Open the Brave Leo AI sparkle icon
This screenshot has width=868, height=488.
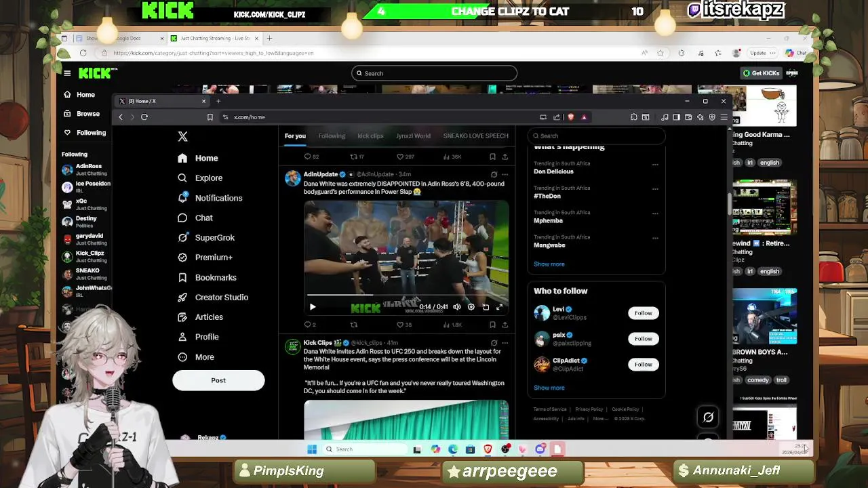point(701,117)
